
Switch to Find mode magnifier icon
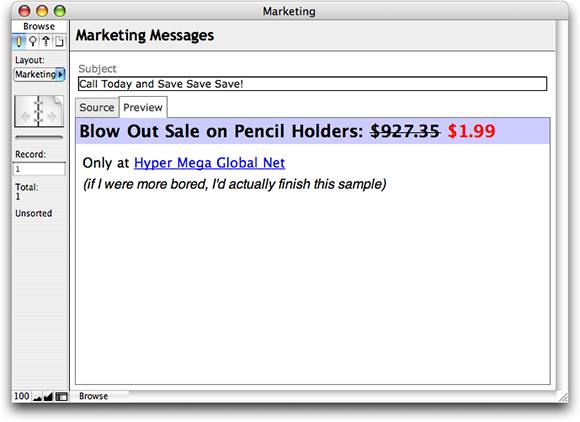(x=33, y=41)
